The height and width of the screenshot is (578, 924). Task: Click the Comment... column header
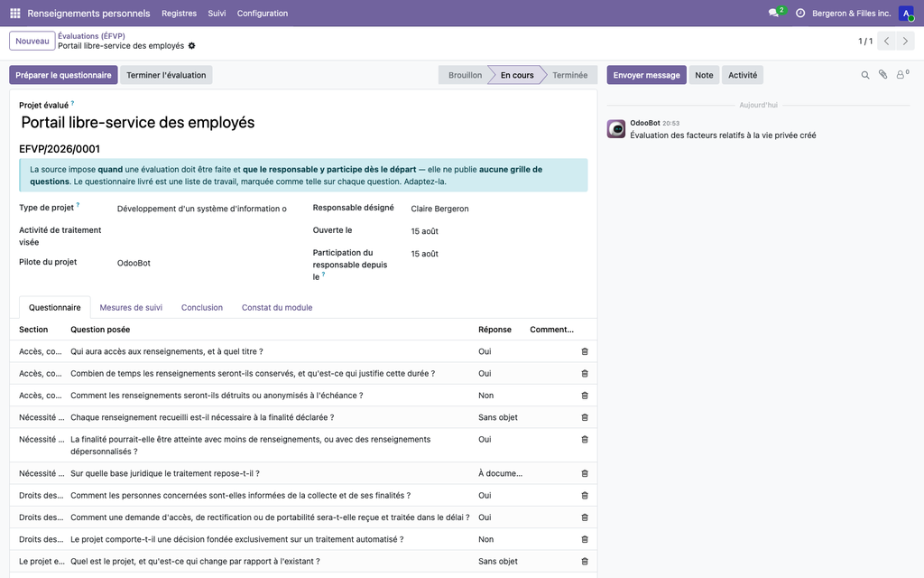click(x=551, y=330)
